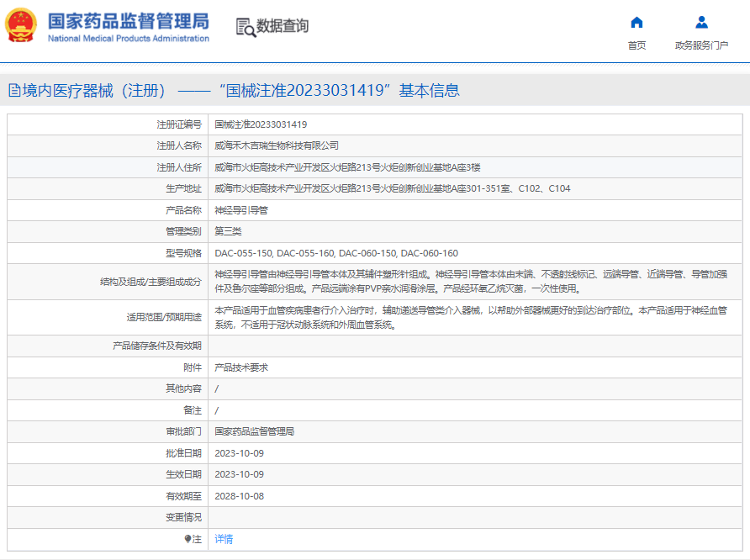Image resolution: width=750 pixels, height=560 pixels.
Task: Click the 管理类别 row label
Action: 183,231
